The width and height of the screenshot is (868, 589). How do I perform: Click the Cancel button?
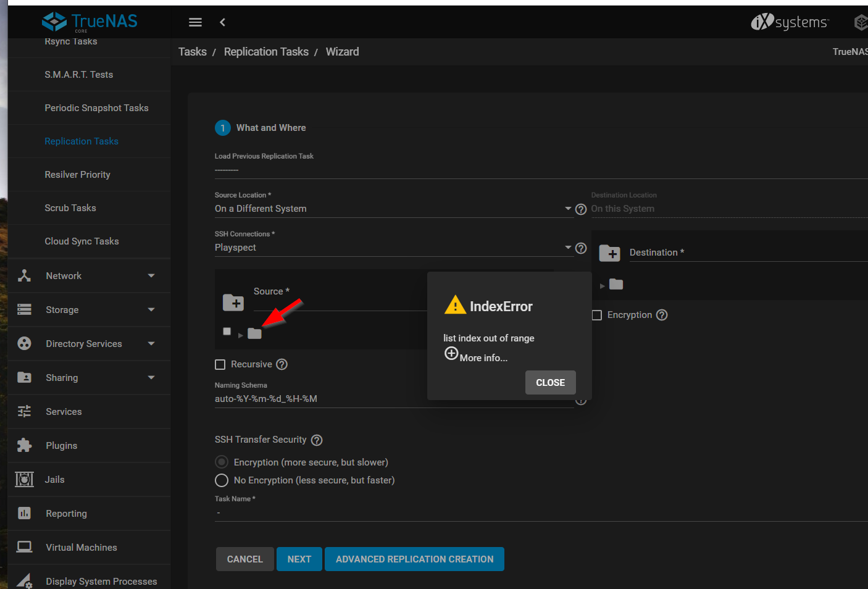click(x=245, y=559)
